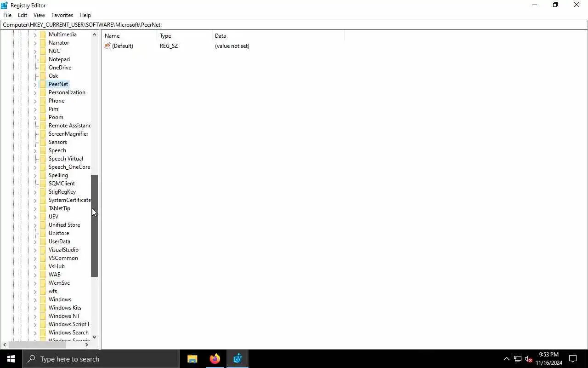Image resolution: width=588 pixels, height=368 pixels.
Task: Click the Sensors key folder icon
Action: pyautogui.click(x=43, y=142)
